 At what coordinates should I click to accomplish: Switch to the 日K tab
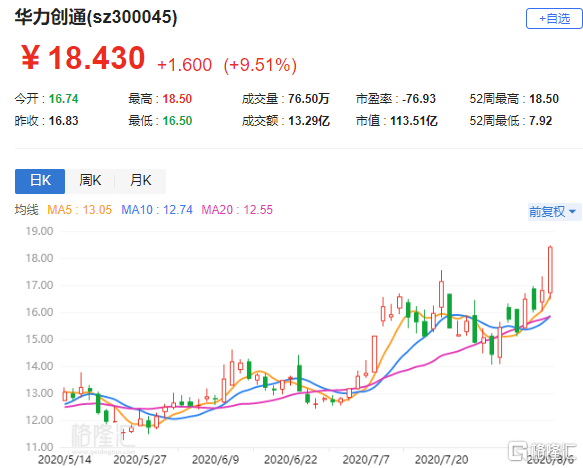pos(40,181)
